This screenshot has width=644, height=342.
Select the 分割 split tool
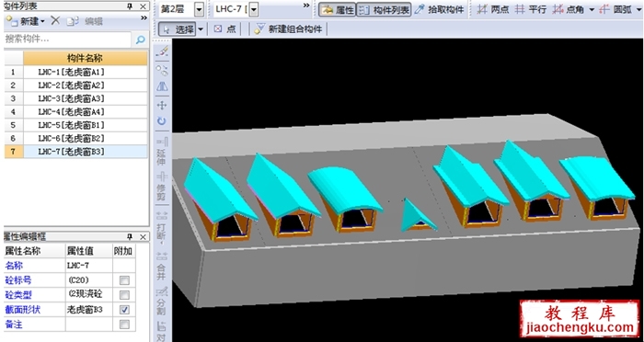(x=162, y=302)
